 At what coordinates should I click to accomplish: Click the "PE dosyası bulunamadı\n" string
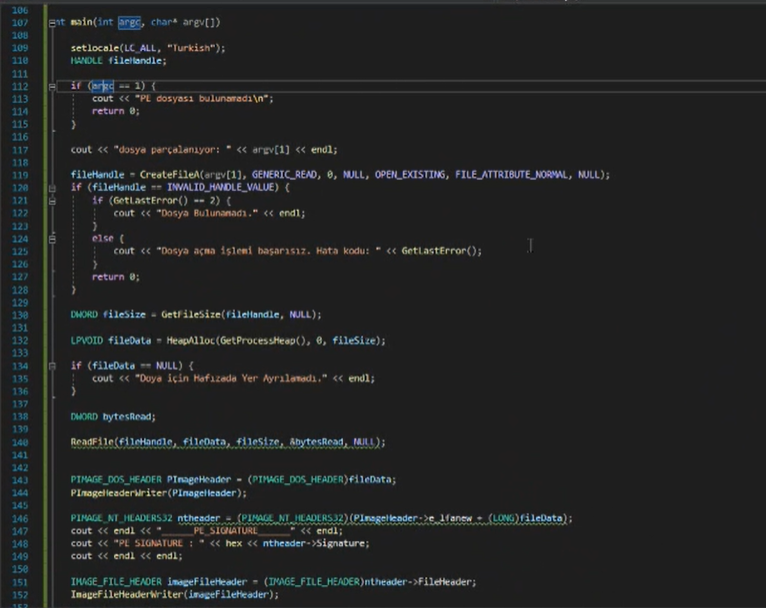click(202, 99)
